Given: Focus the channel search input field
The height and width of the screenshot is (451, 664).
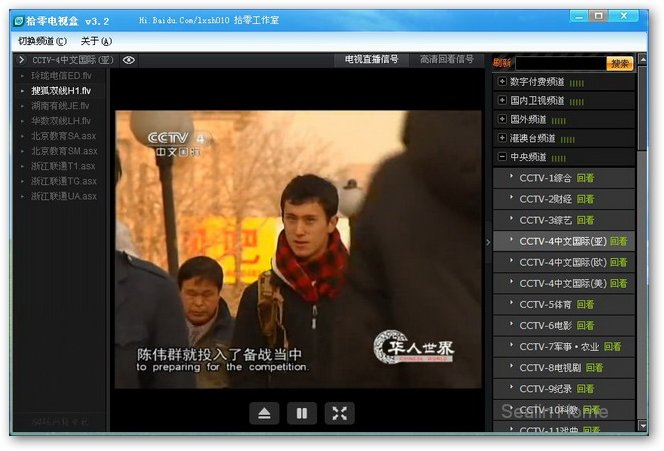Looking at the screenshot, I should pyautogui.click(x=561, y=64).
